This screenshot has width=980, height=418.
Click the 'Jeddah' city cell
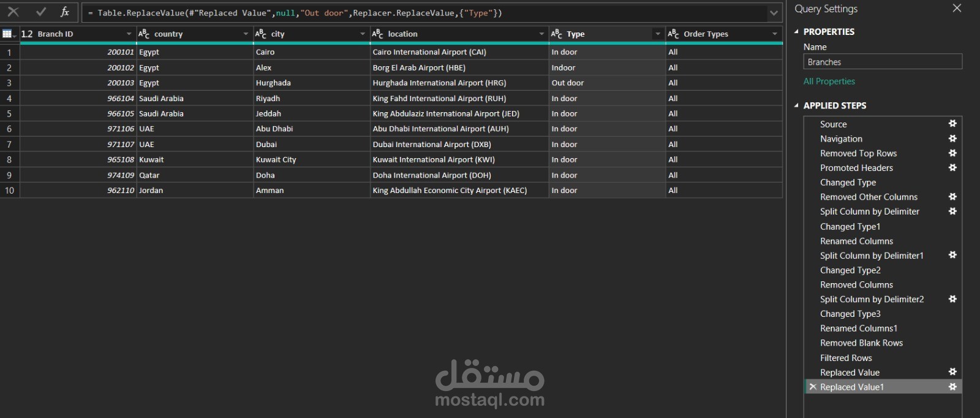tap(312, 113)
